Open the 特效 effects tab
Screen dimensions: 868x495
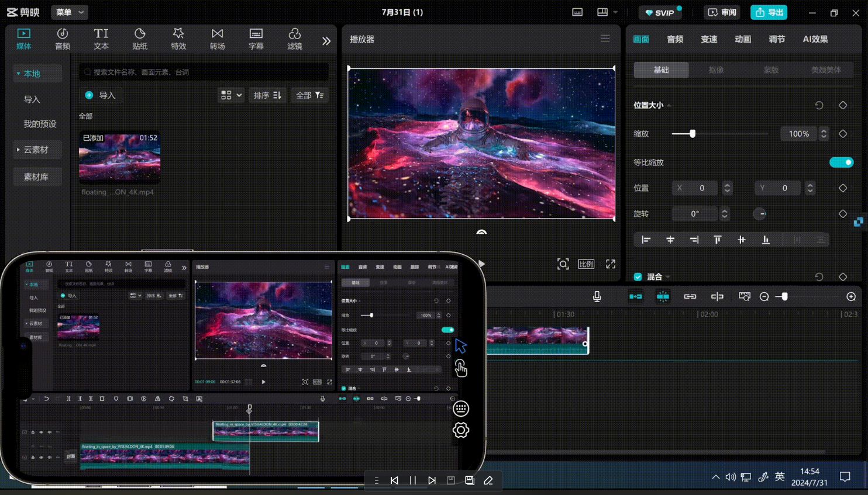[178, 39]
